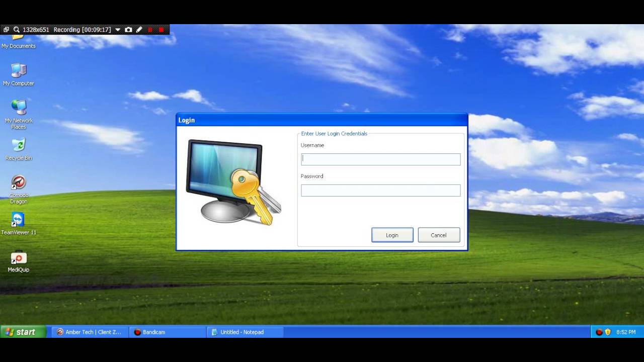
Task: Stop the recording with the red square
Action: tap(161, 30)
